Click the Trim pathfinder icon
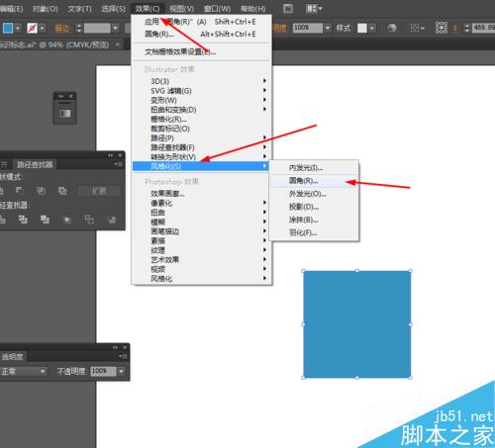The height and width of the screenshot is (448, 495). point(23,220)
